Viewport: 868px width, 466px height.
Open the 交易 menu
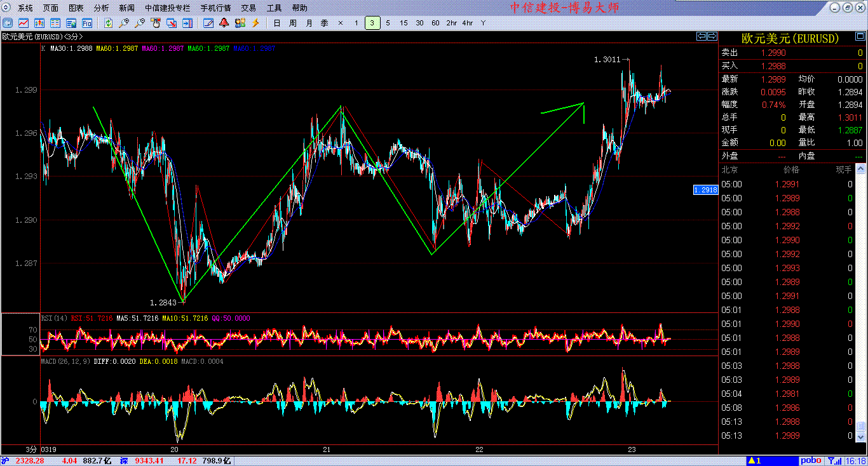click(248, 8)
